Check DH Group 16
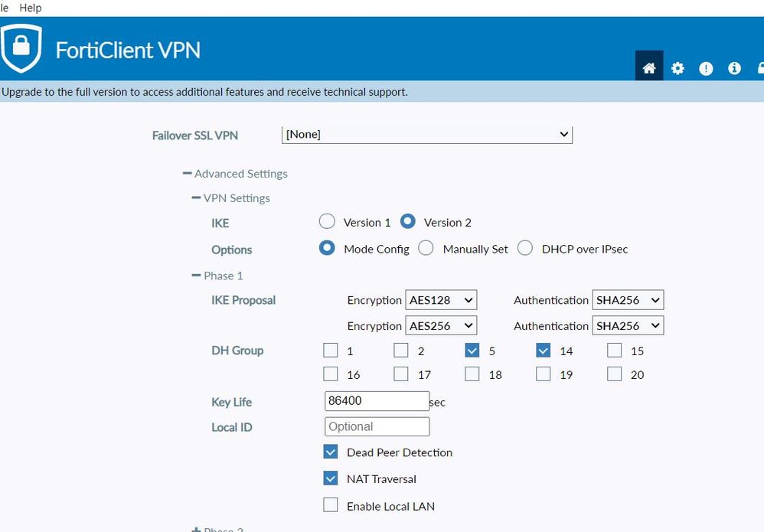764x532 pixels. pyautogui.click(x=331, y=374)
